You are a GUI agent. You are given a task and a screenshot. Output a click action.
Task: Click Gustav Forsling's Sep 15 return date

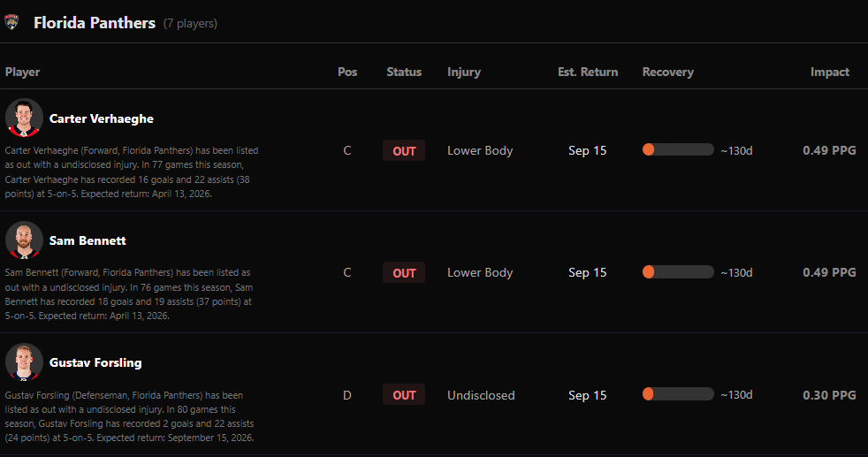(587, 395)
